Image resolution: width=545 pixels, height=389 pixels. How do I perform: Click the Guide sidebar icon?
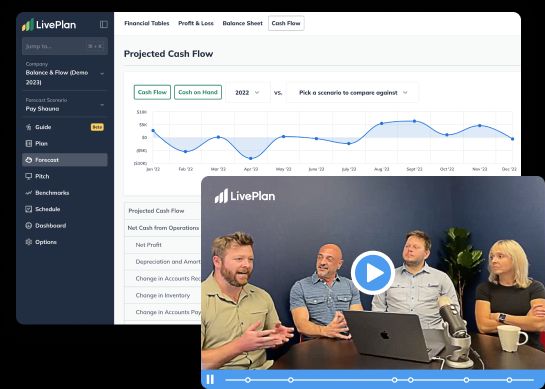pos(29,127)
